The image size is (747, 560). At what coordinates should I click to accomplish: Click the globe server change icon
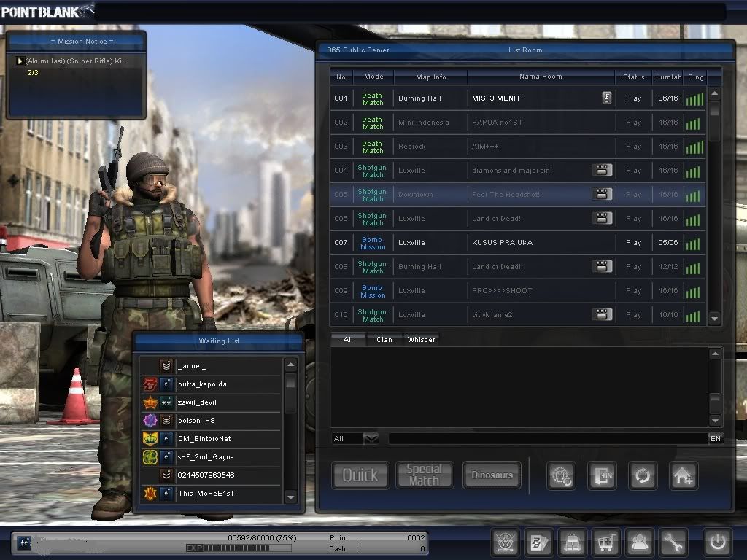click(561, 475)
